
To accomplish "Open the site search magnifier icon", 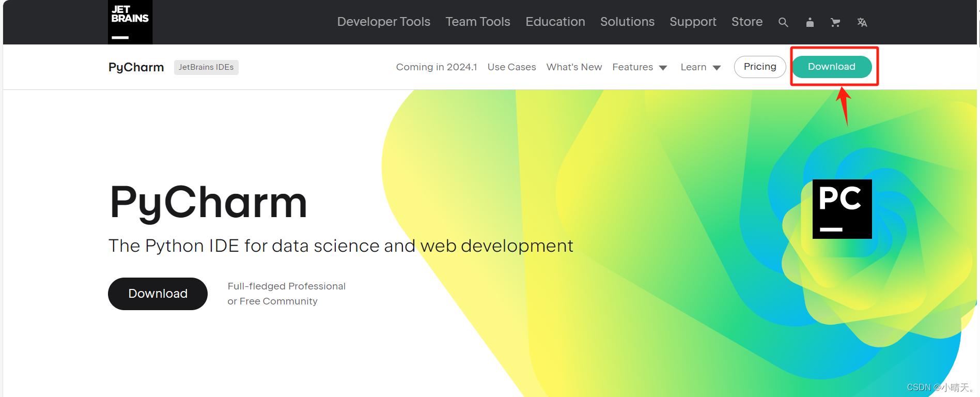I will point(783,22).
